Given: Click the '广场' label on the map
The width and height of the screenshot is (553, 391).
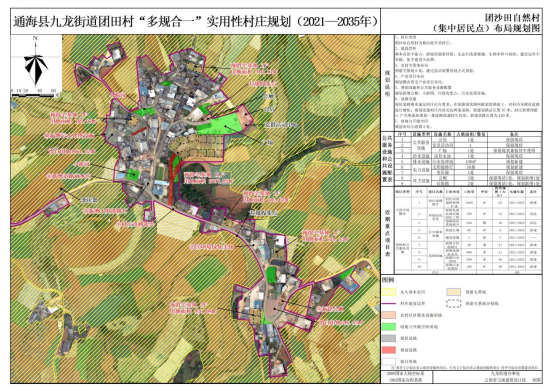Looking at the screenshot, I should tap(268, 141).
